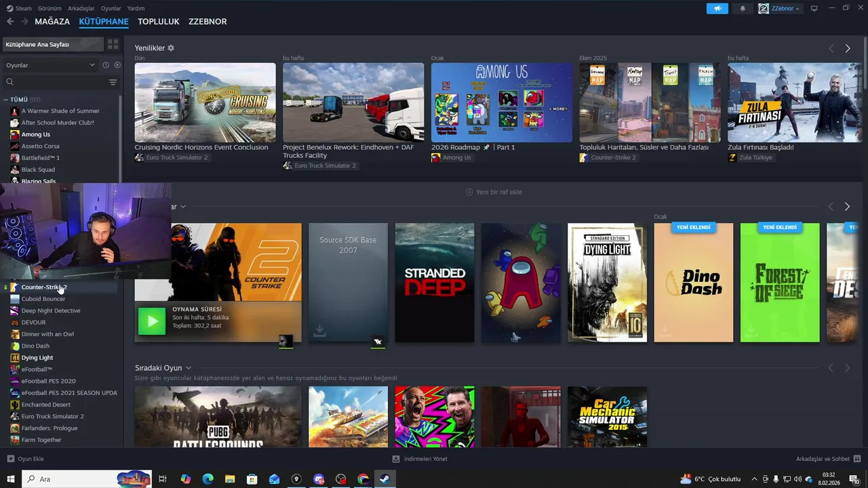Open Dying Light cover in shelf

click(607, 283)
